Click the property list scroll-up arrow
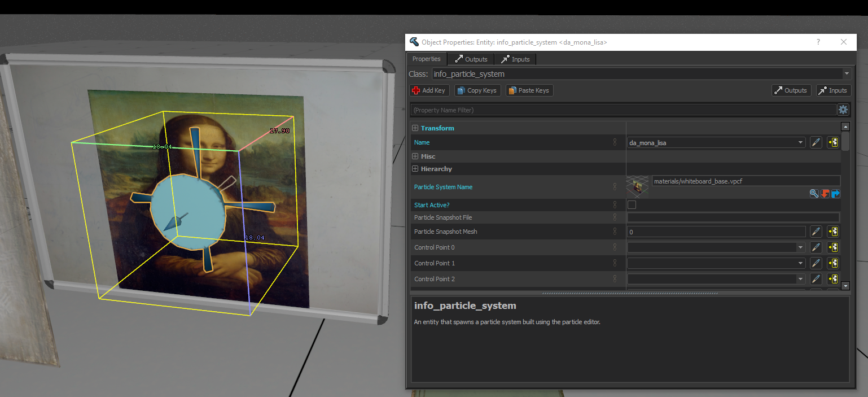The width and height of the screenshot is (868, 397). click(x=845, y=127)
